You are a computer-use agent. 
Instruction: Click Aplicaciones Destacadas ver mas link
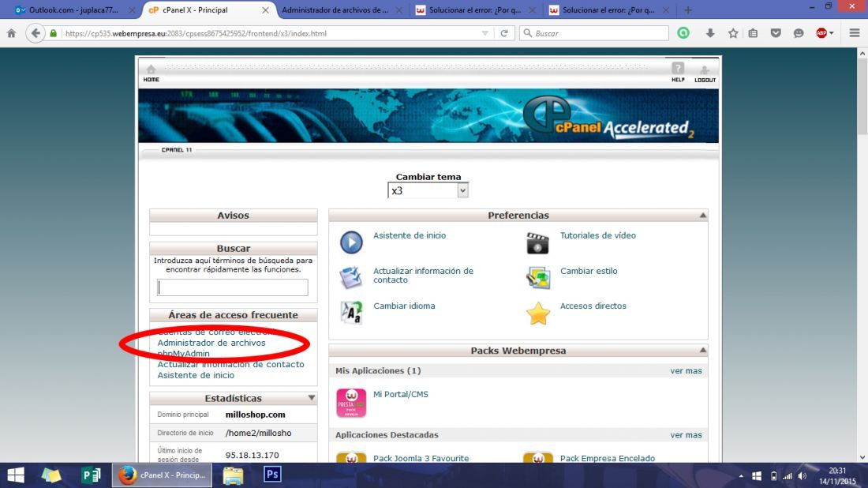[x=686, y=435]
